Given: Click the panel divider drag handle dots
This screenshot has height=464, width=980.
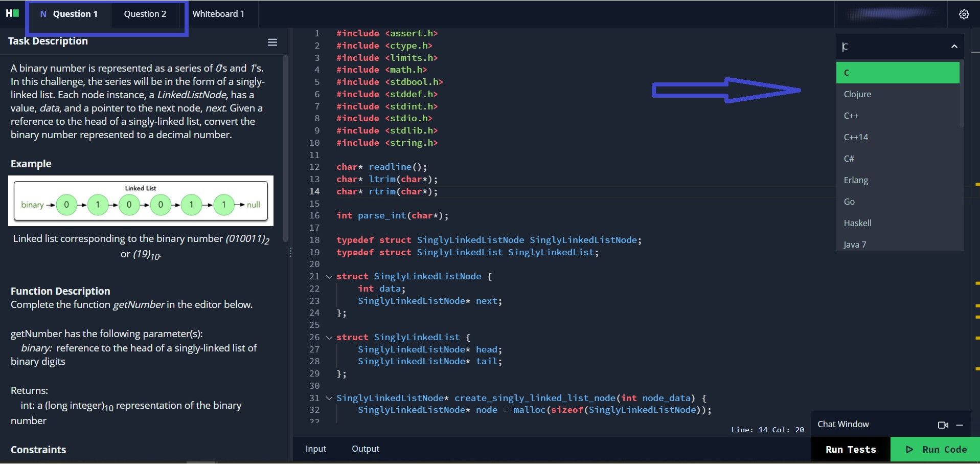Looking at the screenshot, I should pos(290,252).
